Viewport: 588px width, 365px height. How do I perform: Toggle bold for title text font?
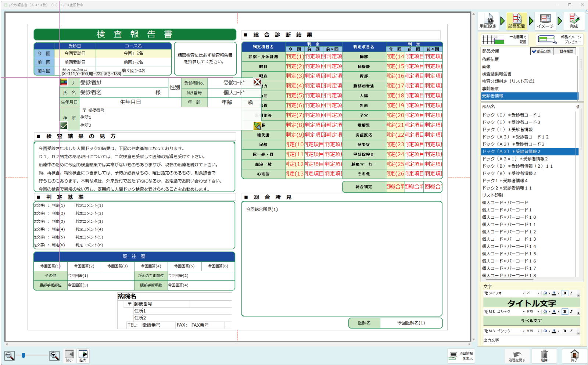click(565, 293)
